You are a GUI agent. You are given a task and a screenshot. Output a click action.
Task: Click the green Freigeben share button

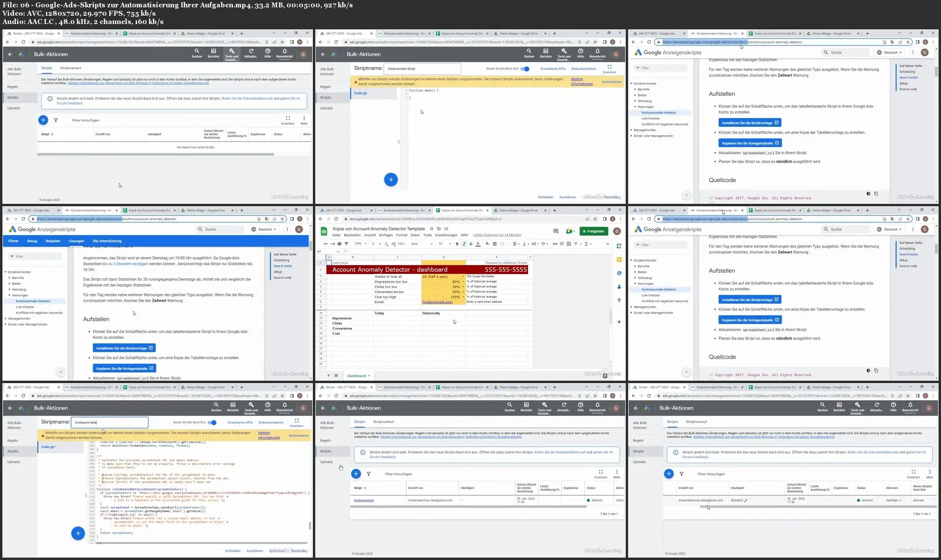click(594, 231)
